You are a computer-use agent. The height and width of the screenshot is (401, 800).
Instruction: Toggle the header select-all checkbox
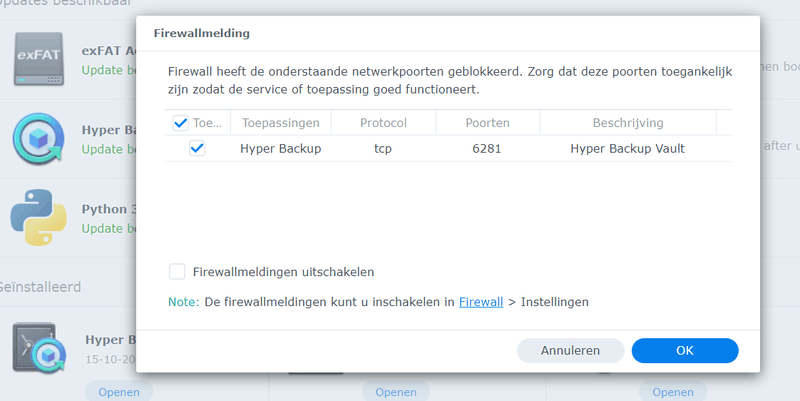pyautogui.click(x=181, y=123)
